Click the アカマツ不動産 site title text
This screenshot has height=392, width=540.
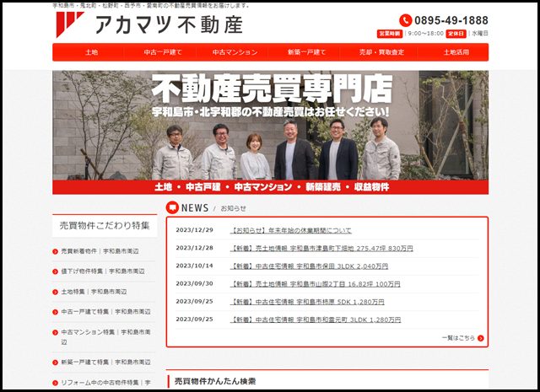click(x=169, y=24)
